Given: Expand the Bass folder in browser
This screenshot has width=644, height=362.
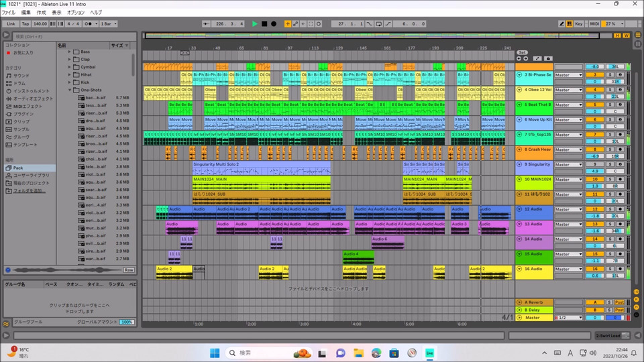Looking at the screenshot, I should 69,51.
